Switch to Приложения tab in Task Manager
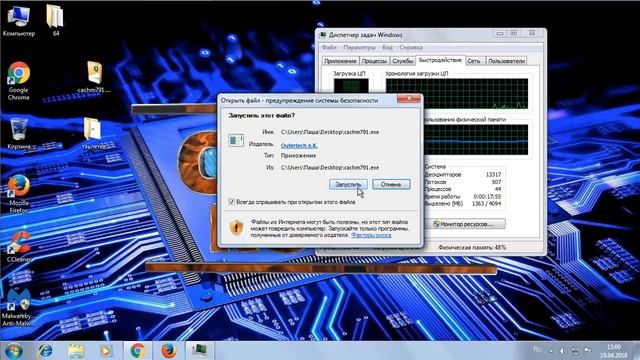This screenshot has height=360, width=640. 340,61
